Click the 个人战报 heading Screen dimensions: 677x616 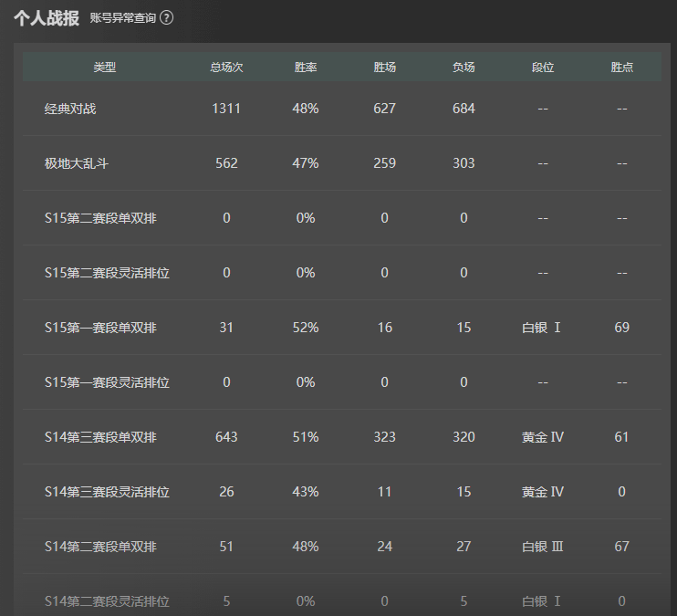click(x=47, y=18)
